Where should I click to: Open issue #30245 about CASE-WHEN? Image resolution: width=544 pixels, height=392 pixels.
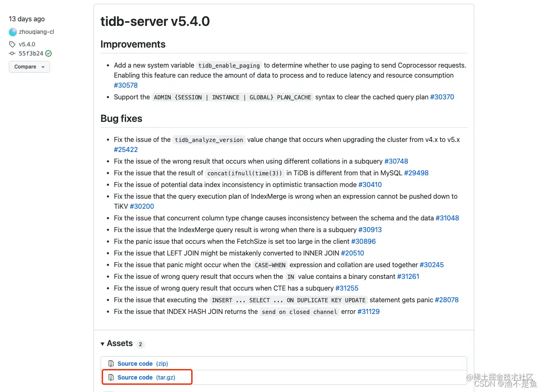coord(432,265)
